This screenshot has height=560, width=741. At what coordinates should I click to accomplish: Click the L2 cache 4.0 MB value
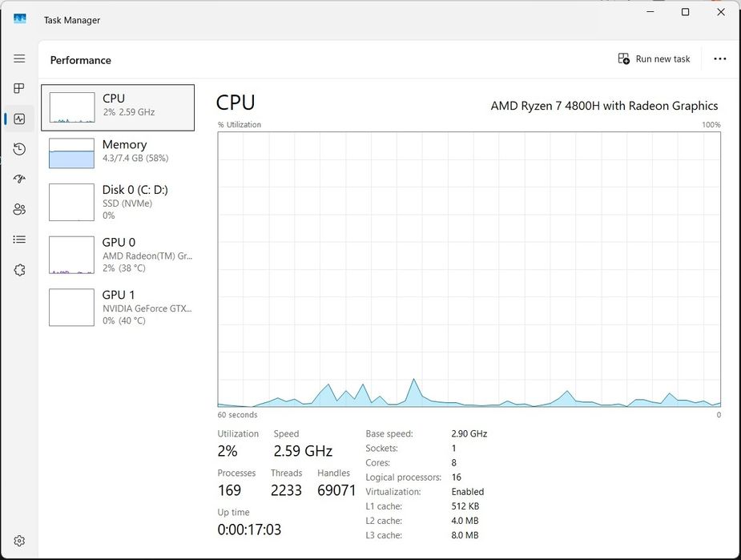point(465,521)
